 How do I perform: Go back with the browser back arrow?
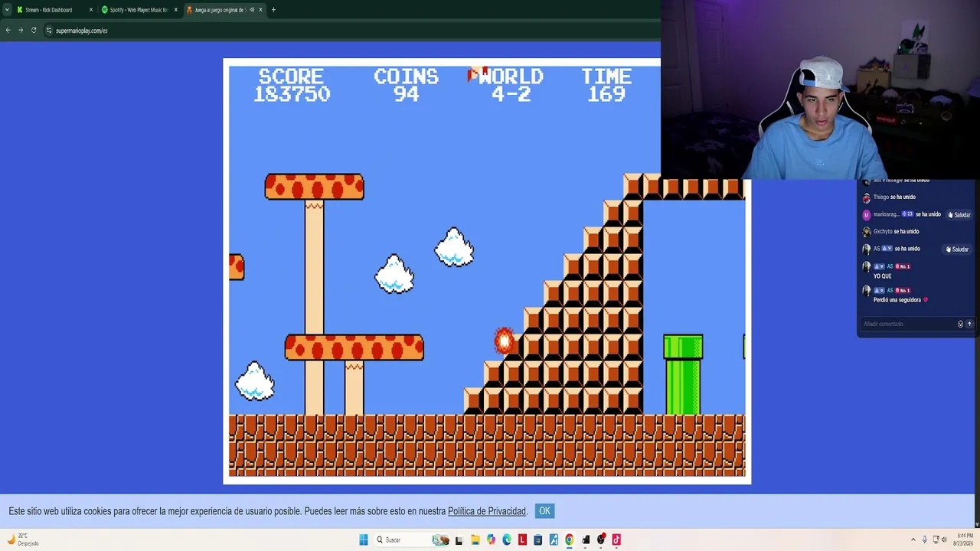[8, 31]
